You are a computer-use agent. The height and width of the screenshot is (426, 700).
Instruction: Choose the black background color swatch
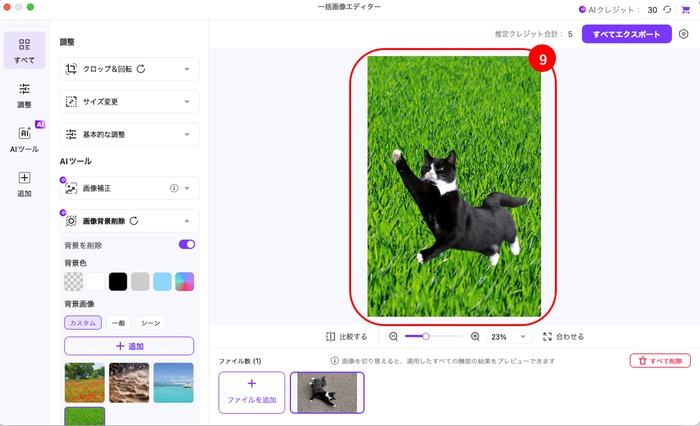click(x=118, y=282)
